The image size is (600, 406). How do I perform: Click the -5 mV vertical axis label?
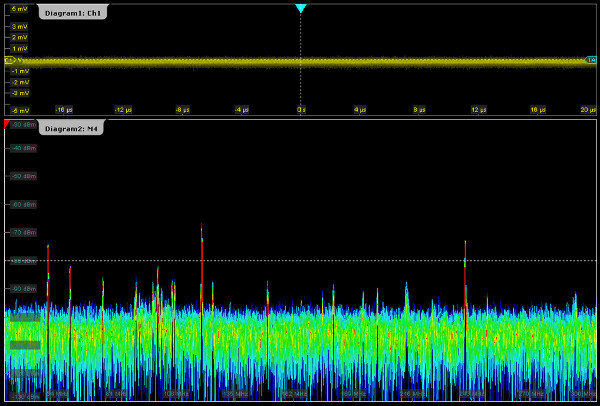pyautogui.click(x=20, y=111)
